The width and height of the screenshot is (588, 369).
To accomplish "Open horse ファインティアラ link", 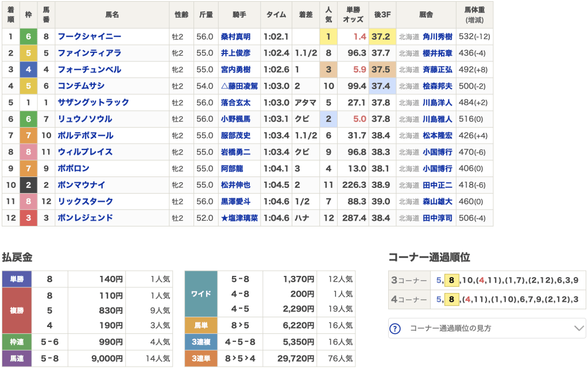I will (89, 53).
